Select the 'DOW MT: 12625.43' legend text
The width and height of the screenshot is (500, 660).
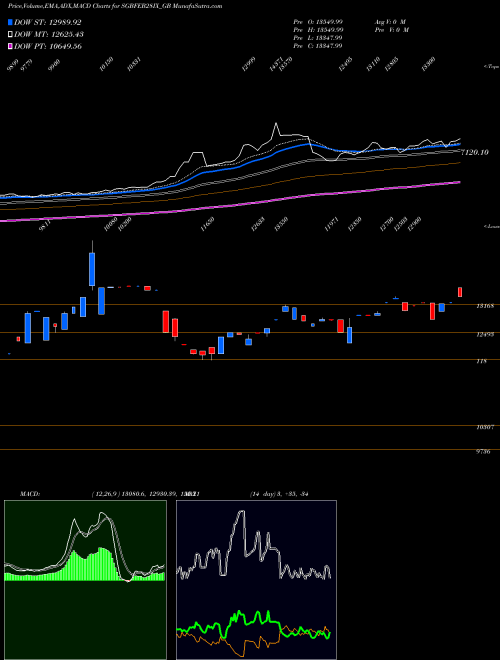click(48, 34)
